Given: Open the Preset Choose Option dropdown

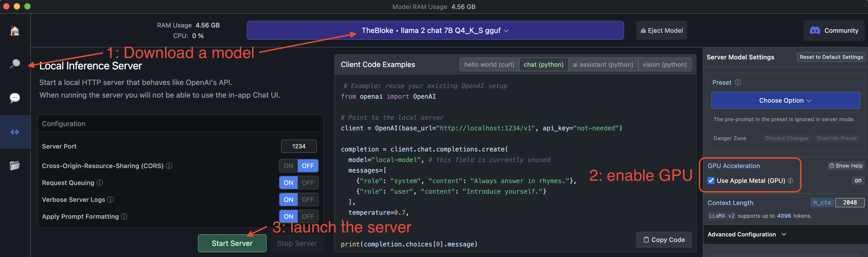Looking at the screenshot, I should (x=785, y=101).
